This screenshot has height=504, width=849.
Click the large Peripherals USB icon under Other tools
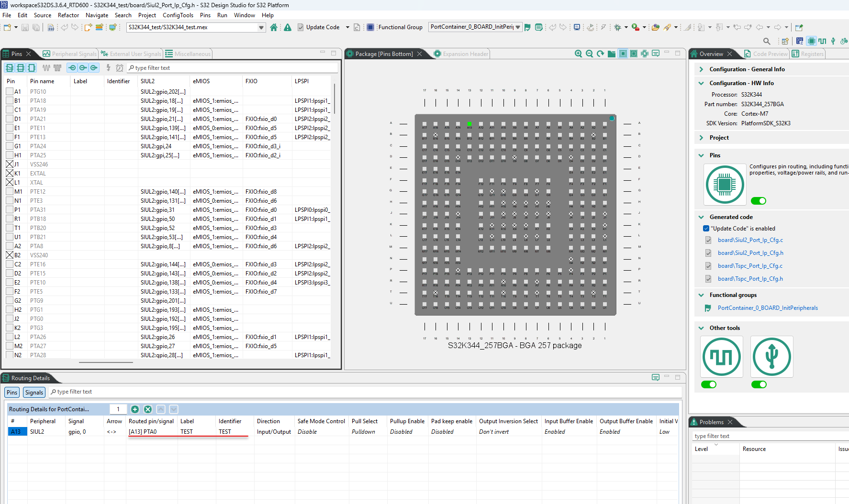coord(771,357)
